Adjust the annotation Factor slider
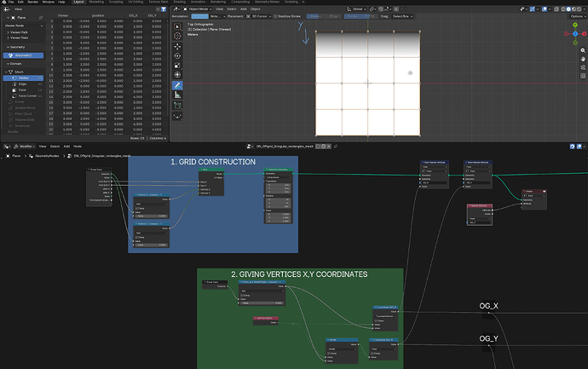 tap(360, 16)
